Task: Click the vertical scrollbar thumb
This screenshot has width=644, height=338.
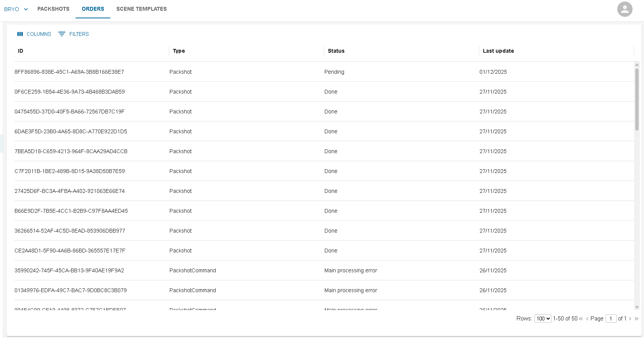Action: coord(637,99)
